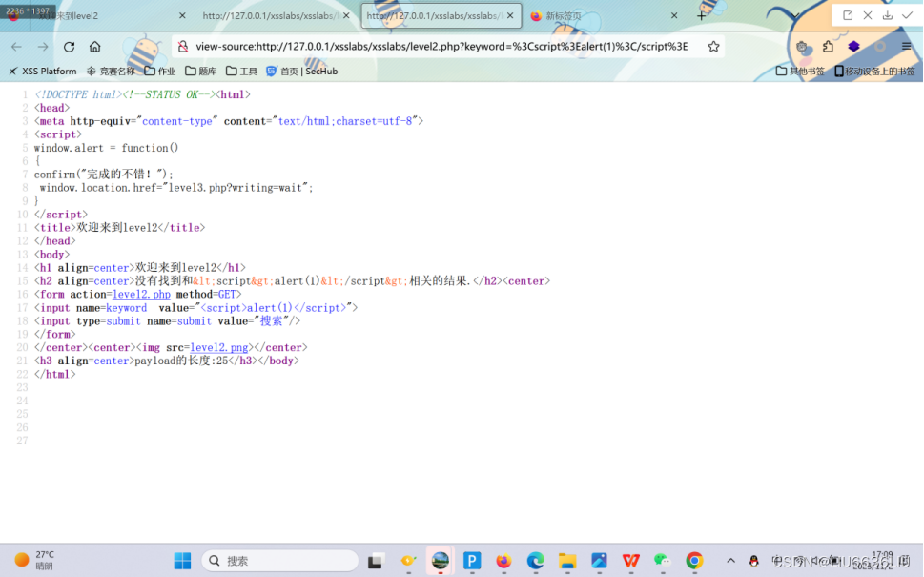Bookmark this page with the star
The width and height of the screenshot is (924, 577).
pyautogui.click(x=713, y=47)
